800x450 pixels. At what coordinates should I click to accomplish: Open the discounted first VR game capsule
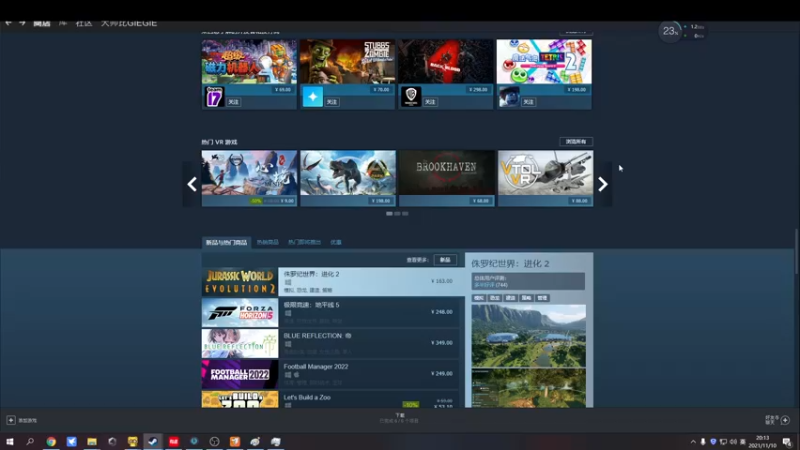(249, 178)
